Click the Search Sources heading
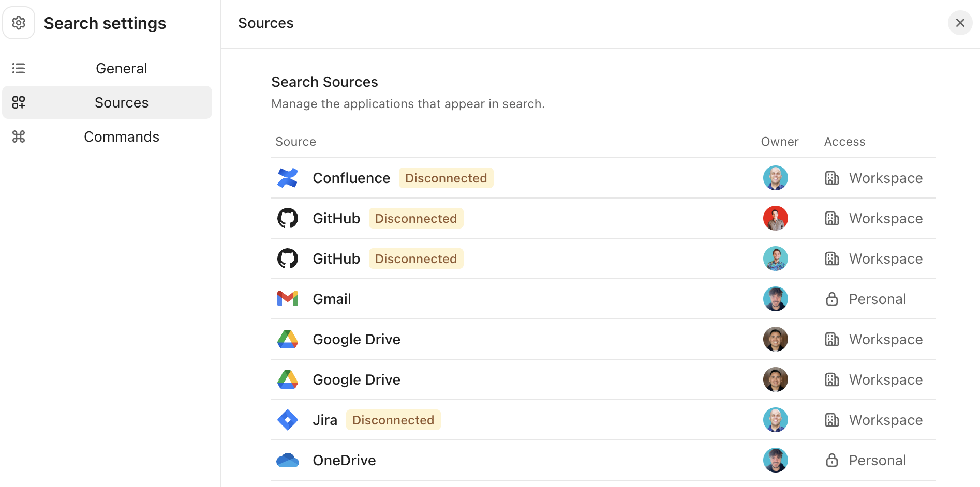The height and width of the screenshot is (487, 980). (324, 82)
